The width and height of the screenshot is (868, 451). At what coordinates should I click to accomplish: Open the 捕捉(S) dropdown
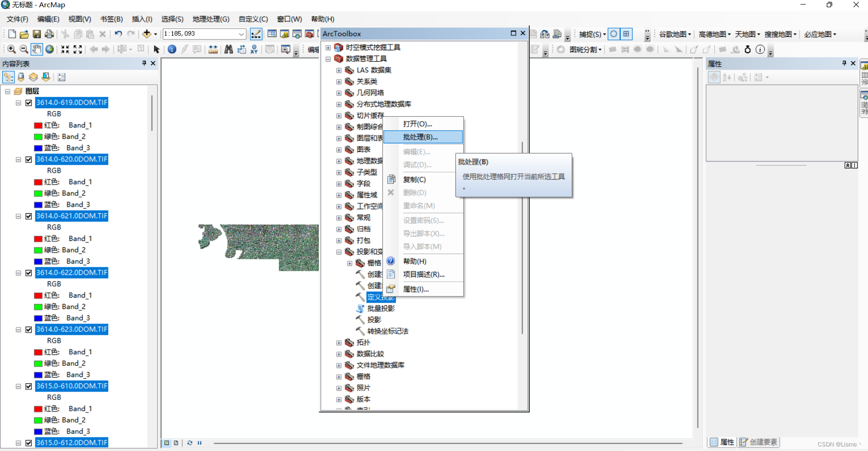[x=592, y=34]
